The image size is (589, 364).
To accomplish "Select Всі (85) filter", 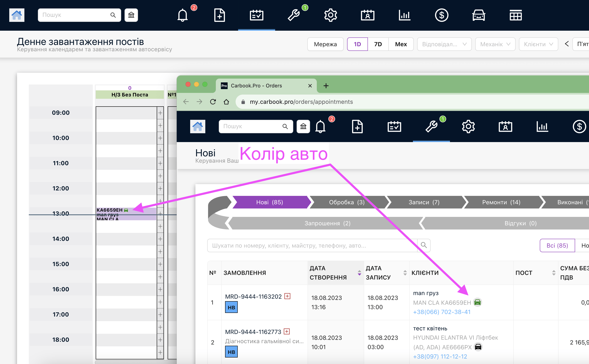I will pos(557,245).
